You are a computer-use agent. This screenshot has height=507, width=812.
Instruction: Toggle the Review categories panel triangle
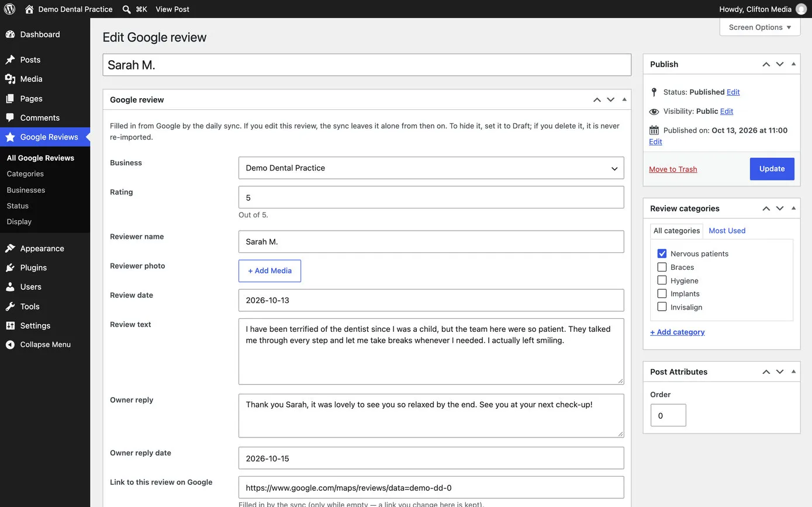pos(793,208)
